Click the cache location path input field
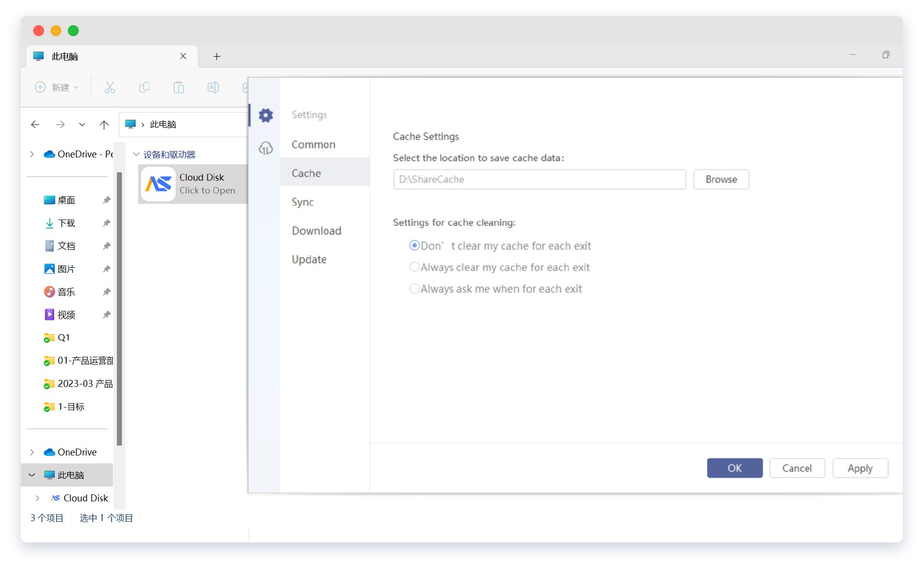924x568 pixels. tap(539, 179)
